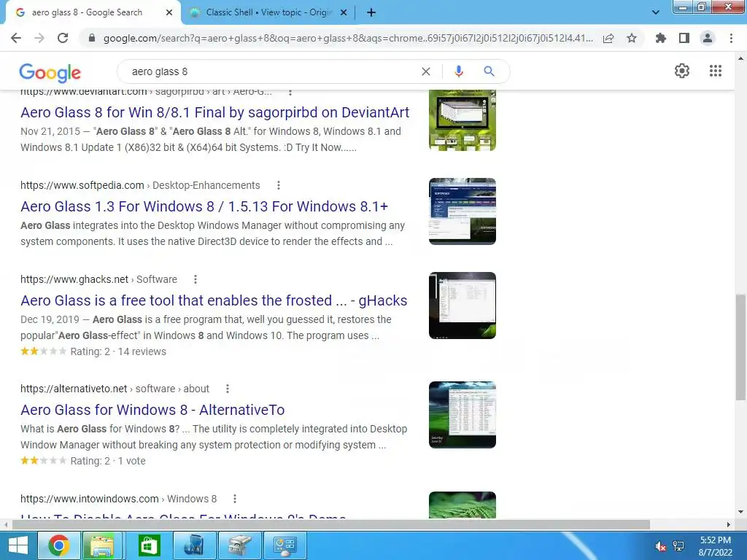Click the horizontal scrollbar thumb
Image resolution: width=747 pixels, height=560 pixels.
tap(331, 525)
